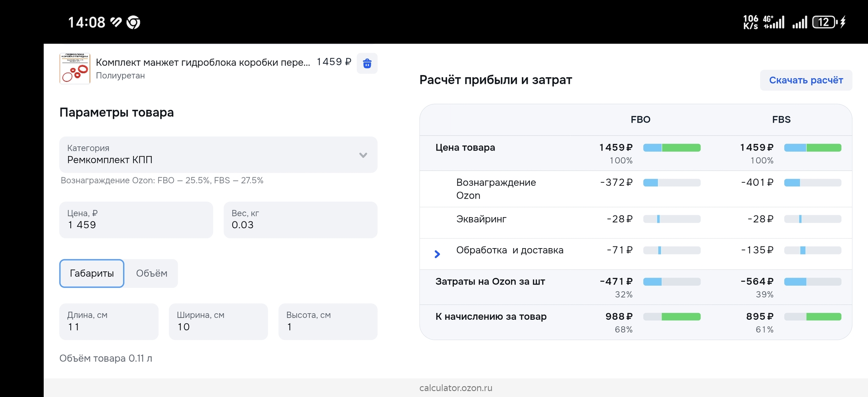Click the Скачать расчёт button
This screenshot has width=868, height=397.
point(805,80)
